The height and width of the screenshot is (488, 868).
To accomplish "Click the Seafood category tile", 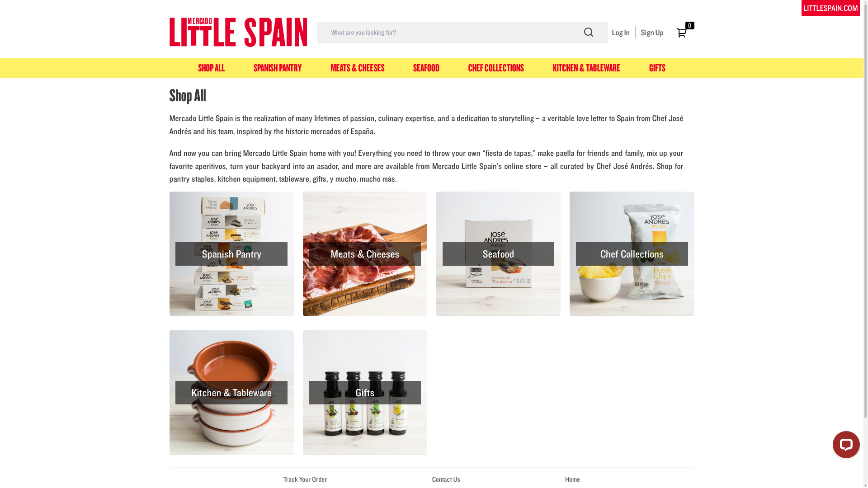I will tap(498, 253).
